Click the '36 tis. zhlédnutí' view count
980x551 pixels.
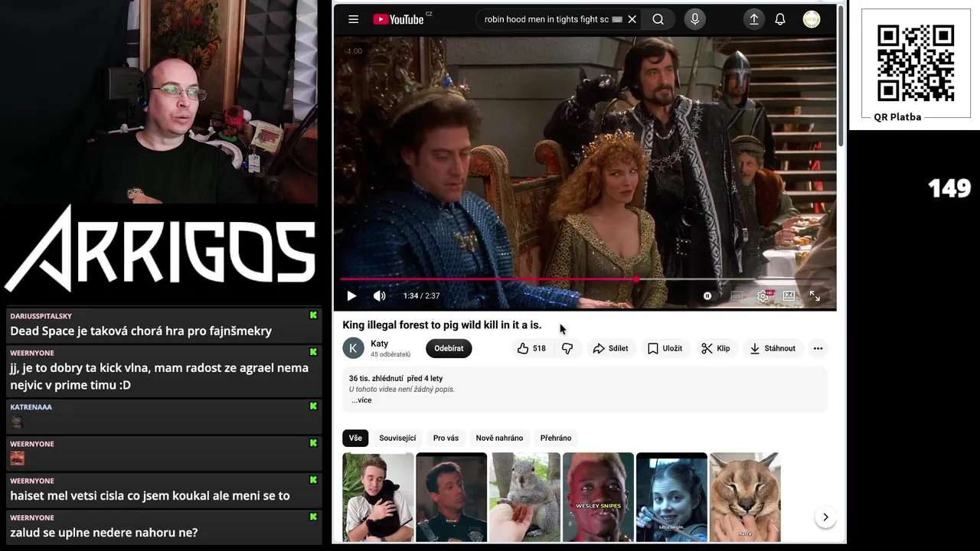coord(376,378)
